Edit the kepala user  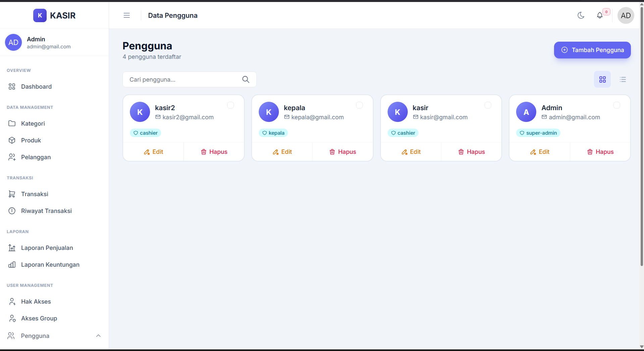click(282, 152)
